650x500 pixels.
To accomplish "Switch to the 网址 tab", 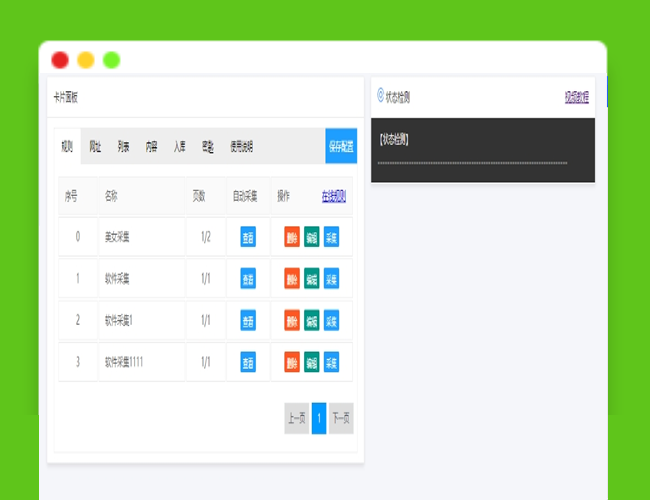I will pyautogui.click(x=95, y=146).
